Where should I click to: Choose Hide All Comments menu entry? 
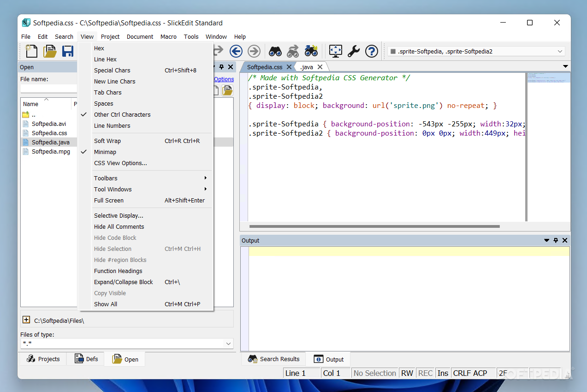146,226
